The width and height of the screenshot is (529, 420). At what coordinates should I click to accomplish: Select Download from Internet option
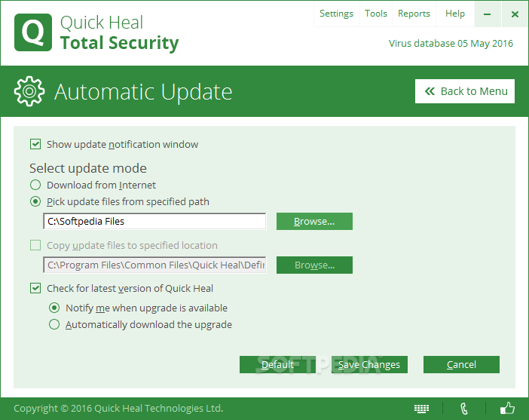click(x=35, y=185)
